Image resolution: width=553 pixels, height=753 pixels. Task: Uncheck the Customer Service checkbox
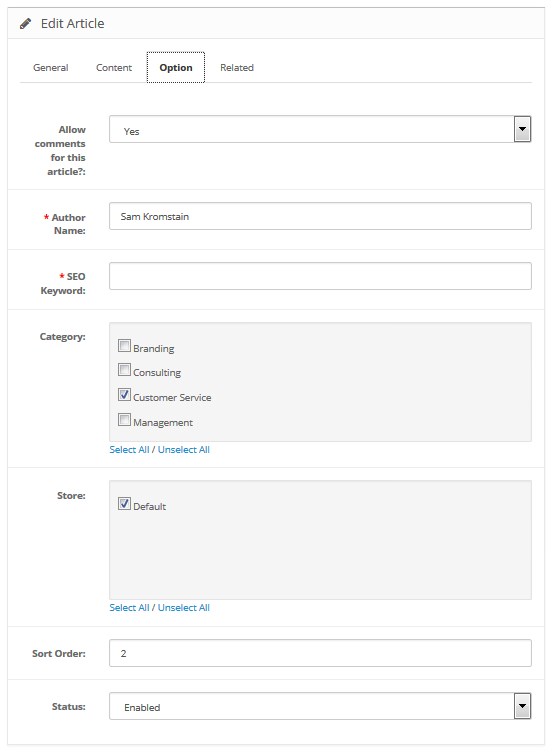click(124, 394)
